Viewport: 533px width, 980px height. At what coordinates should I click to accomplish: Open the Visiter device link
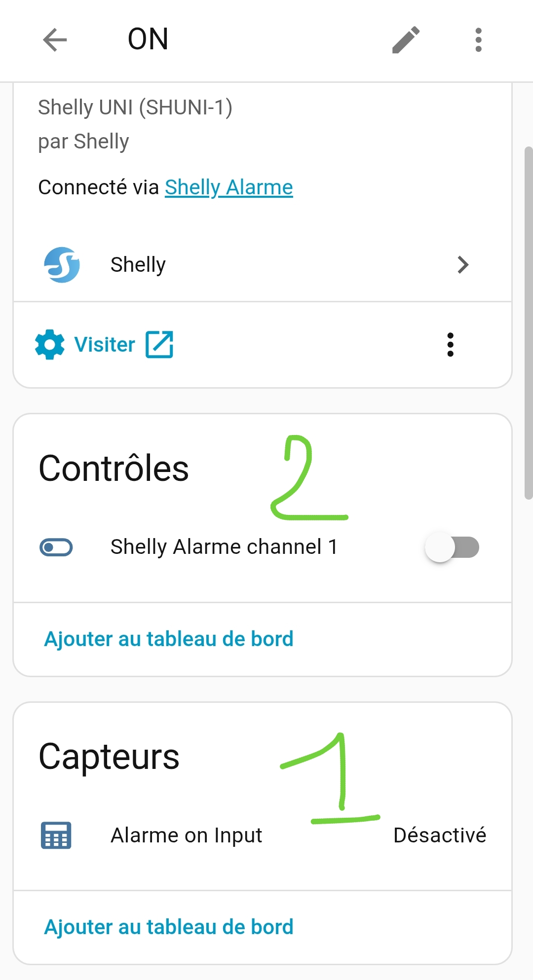tap(105, 345)
